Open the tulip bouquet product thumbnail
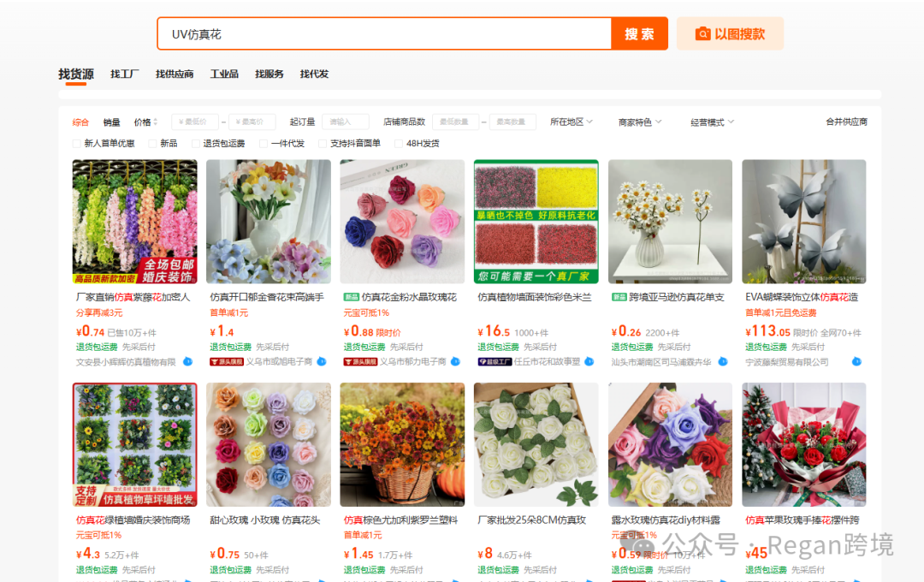 point(269,222)
